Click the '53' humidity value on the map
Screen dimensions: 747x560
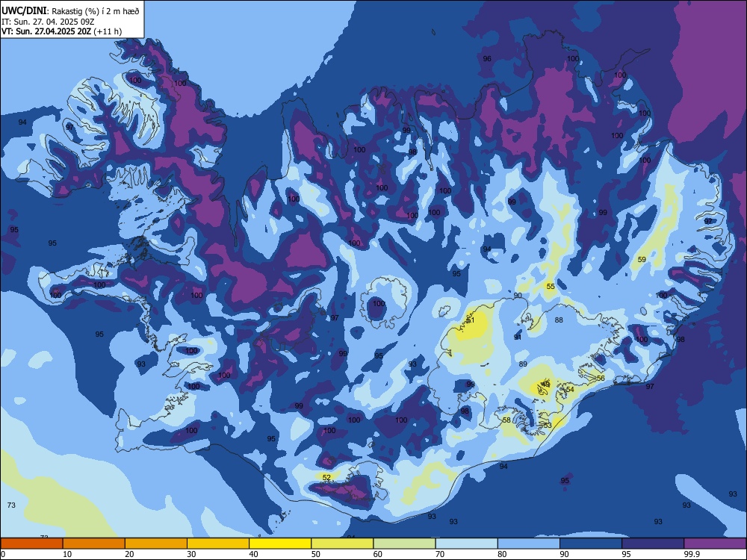click(x=548, y=426)
